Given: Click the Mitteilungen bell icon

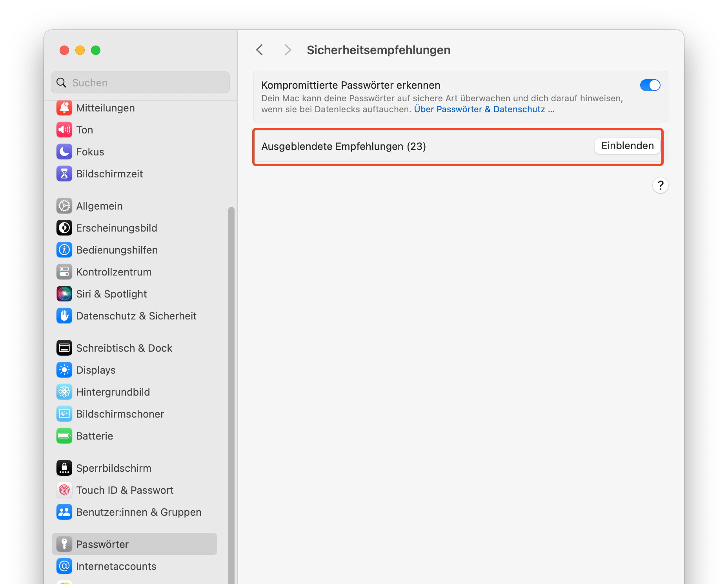Looking at the screenshot, I should point(64,108).
